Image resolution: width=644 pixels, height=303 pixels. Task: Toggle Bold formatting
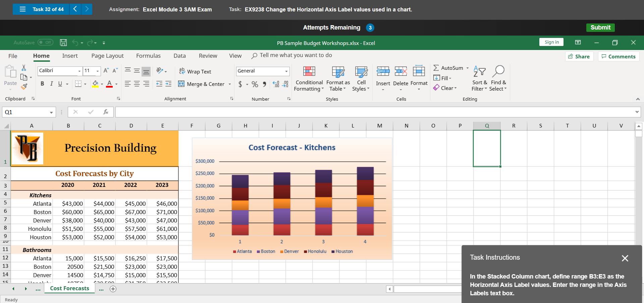[42, 84]
